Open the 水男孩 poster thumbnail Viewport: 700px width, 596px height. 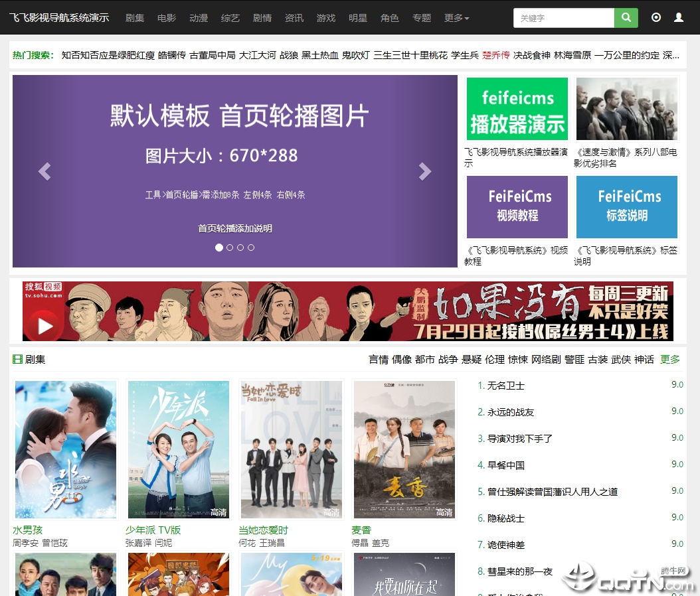pyautogui.click(x=66, y=449)
